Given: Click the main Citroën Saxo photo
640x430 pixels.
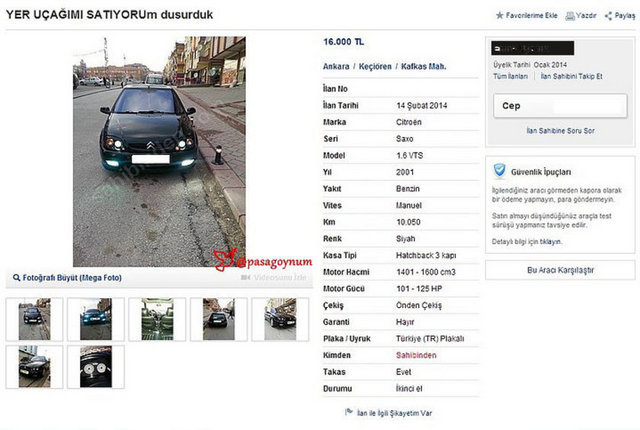Looking at the screenshot, I should [159, 152].
